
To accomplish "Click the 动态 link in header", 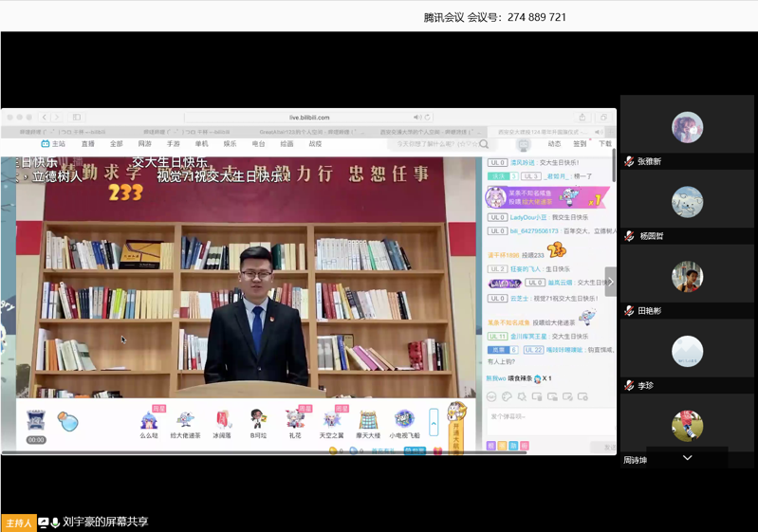I will pos(554,144).
